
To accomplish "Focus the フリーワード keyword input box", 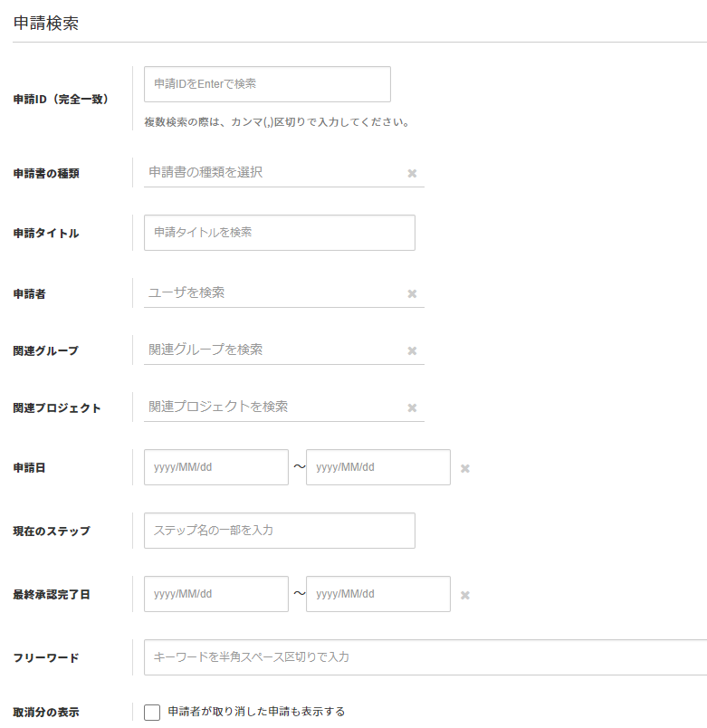I will 425,657.
